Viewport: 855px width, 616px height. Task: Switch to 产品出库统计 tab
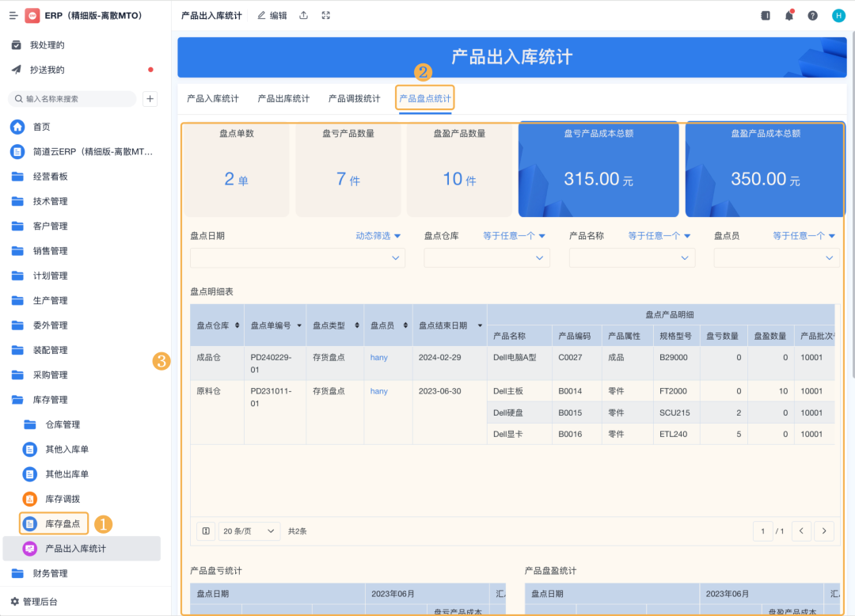283,99
